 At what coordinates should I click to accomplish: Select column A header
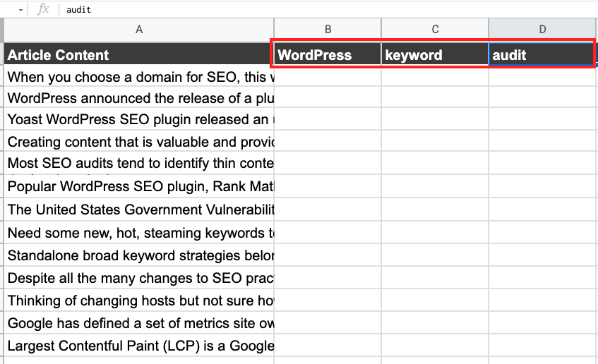click(139, 30)
